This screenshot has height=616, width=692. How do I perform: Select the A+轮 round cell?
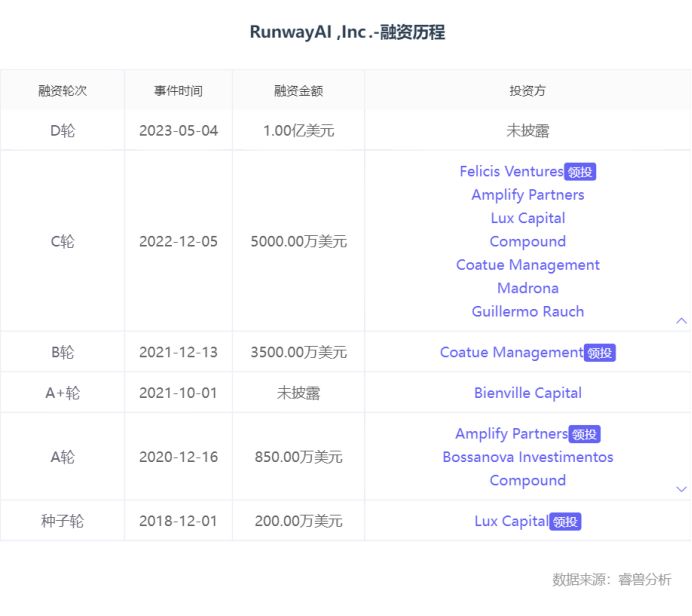[x=62, y=393]
